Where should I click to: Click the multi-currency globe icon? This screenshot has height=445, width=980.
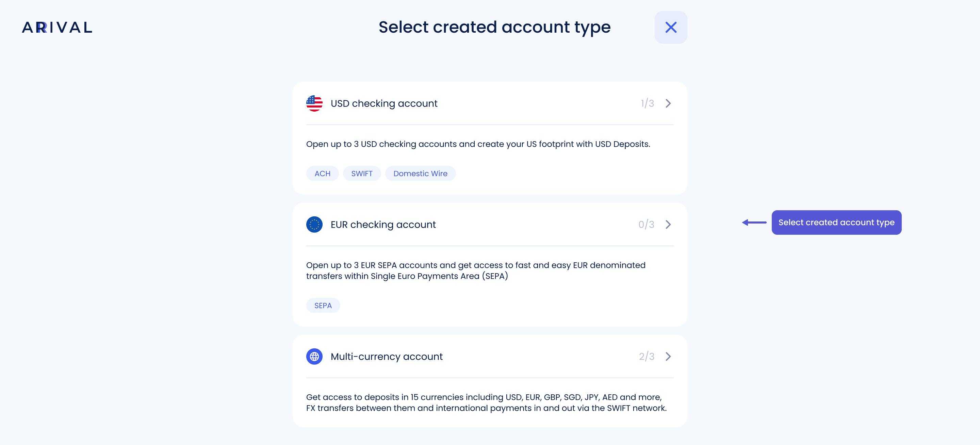[x=314, y=357]
